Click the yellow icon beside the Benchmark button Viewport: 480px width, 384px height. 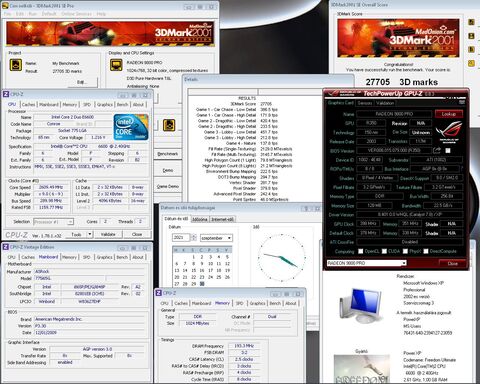(x=169, y=125)
